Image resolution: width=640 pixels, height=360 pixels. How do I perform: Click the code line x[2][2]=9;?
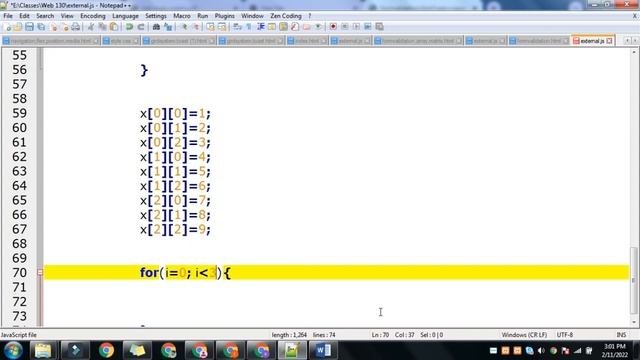176,229
